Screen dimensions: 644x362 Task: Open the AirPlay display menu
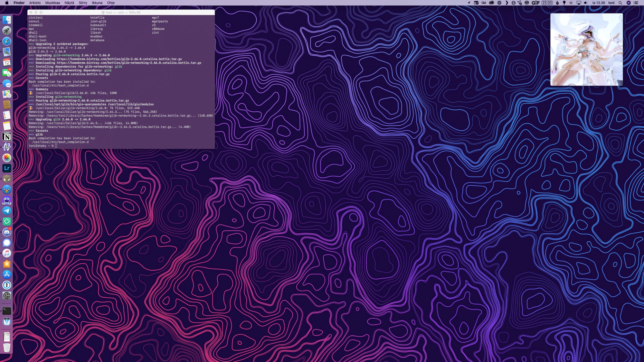coord(578,3)
